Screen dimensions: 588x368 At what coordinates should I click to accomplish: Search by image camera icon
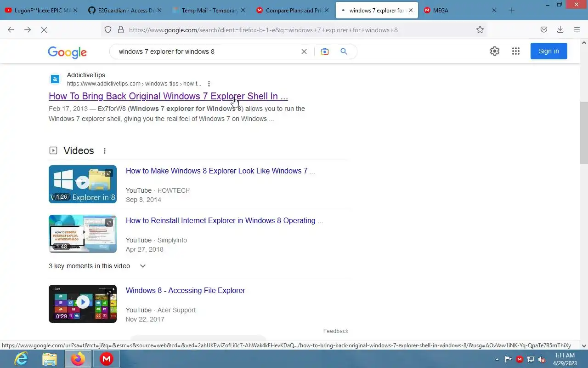click(x=325, y=52)
